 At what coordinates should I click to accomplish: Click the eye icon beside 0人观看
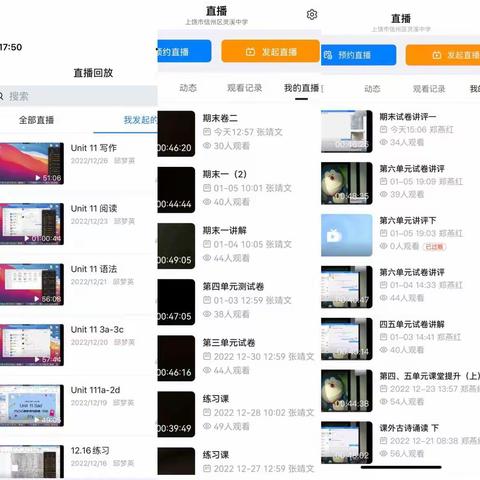click(x=384, y=246)
